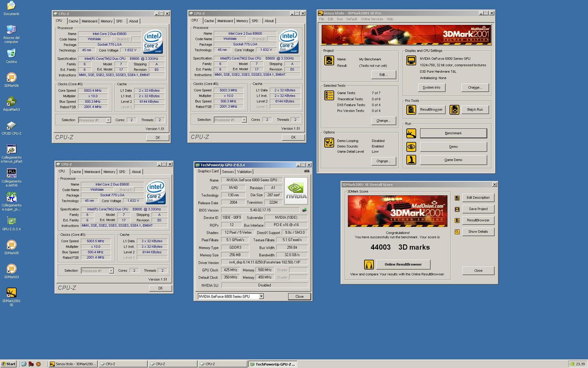
Task: Open the Cestino recycle bin icon
Action: 11,53
